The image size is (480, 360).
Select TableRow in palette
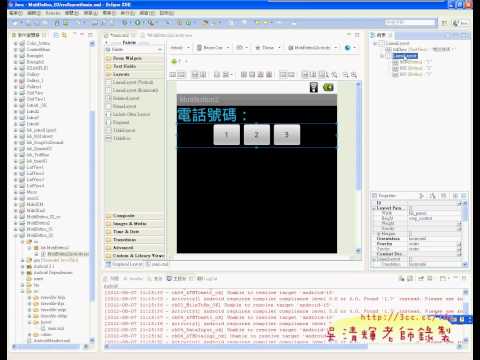click(x=118, y=138)
